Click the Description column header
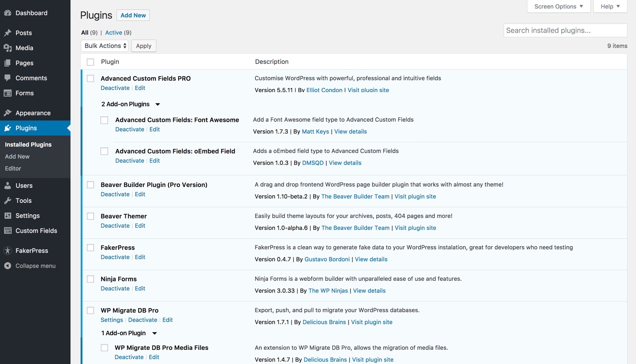Viewport: 636px width, 364px height. tap(271, 62)
